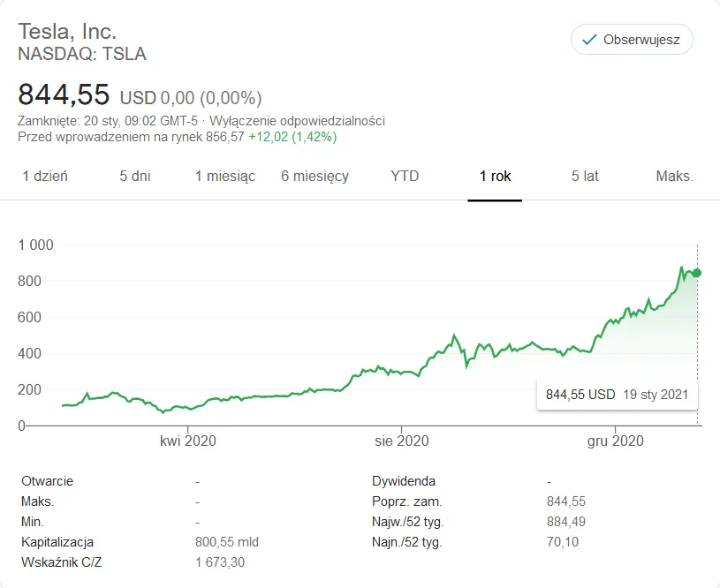Viewport: 720px width, 588px height.
Task: Click the 1 000 y-axis label
Action: (35, 245)
